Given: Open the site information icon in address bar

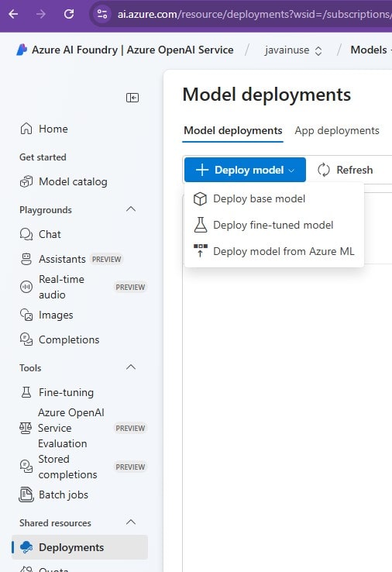Looking at the screenshot, I should [x=102, y=14].
